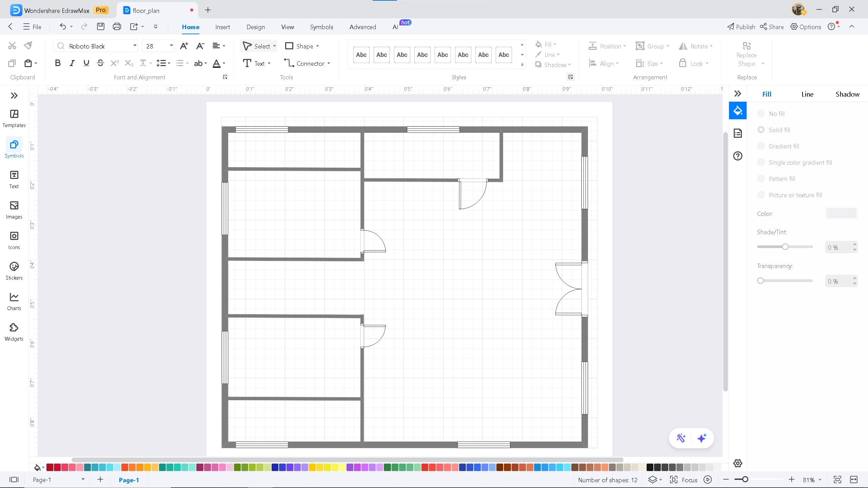868x488 pixels.
Task: Open the Stickers sidebar panel
Action: (14, 271)
